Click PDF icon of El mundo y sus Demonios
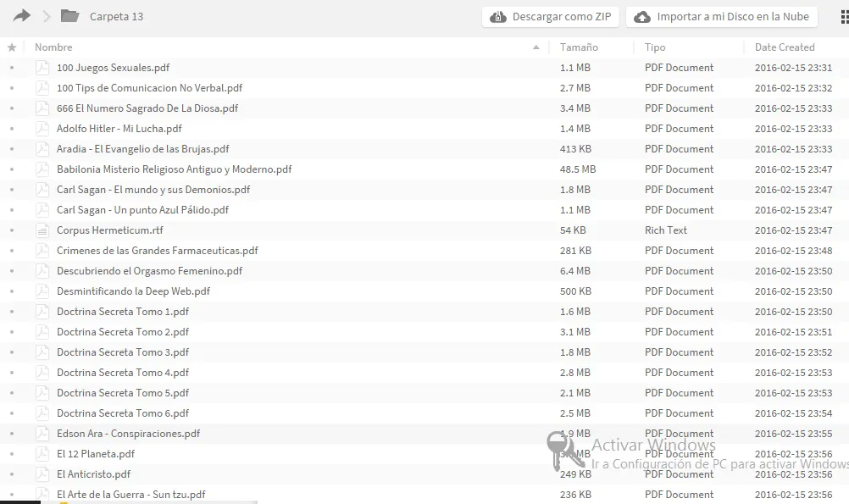Screen dimensions: 849x504 coord(42,190)
